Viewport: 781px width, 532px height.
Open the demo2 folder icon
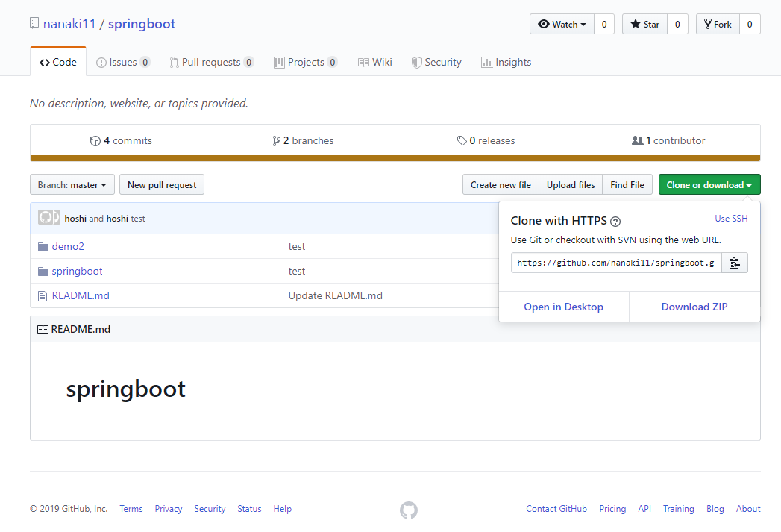pos(43,246)
